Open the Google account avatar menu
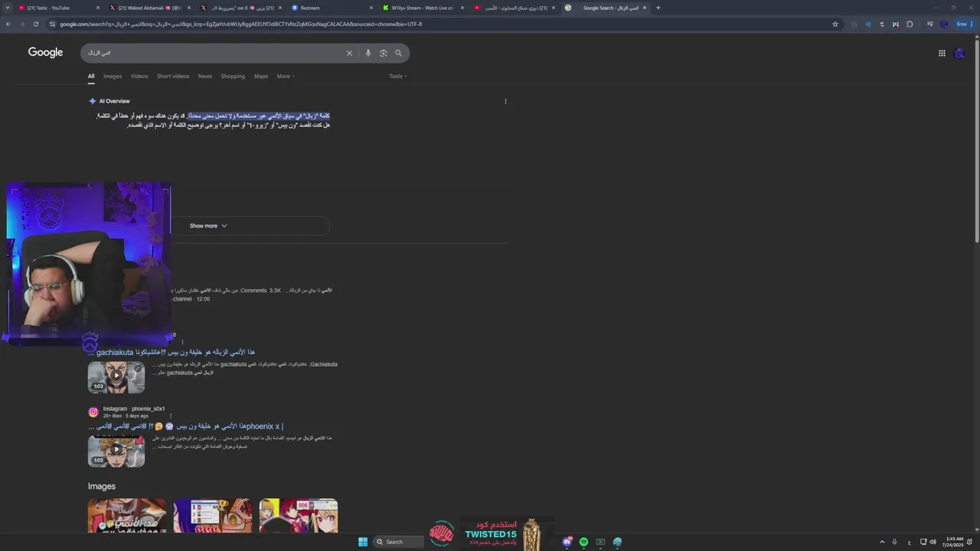Viewport: 980px width, 551px height. coord(959,53)
